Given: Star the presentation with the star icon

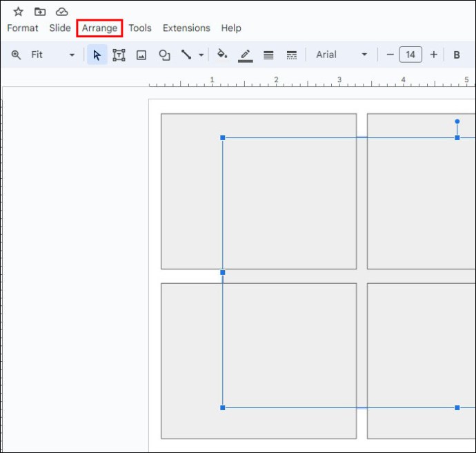Looking at the screenshot, I should (18, 12).
